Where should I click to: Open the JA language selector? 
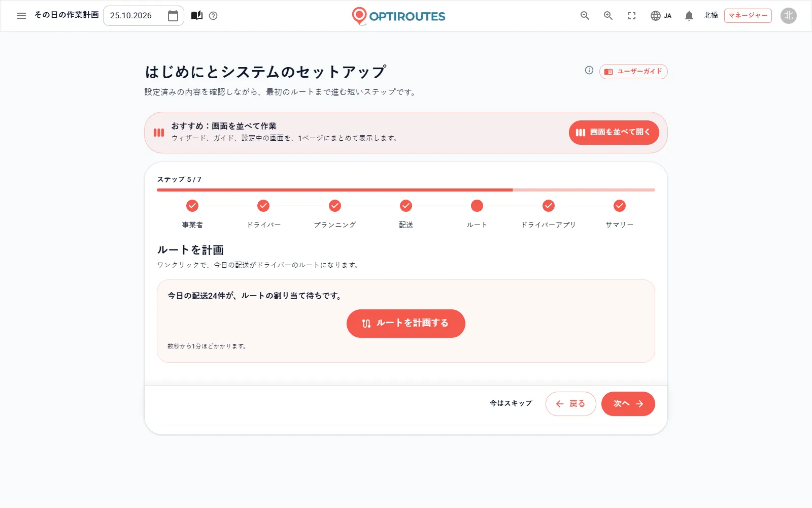[x=661, y=16]
